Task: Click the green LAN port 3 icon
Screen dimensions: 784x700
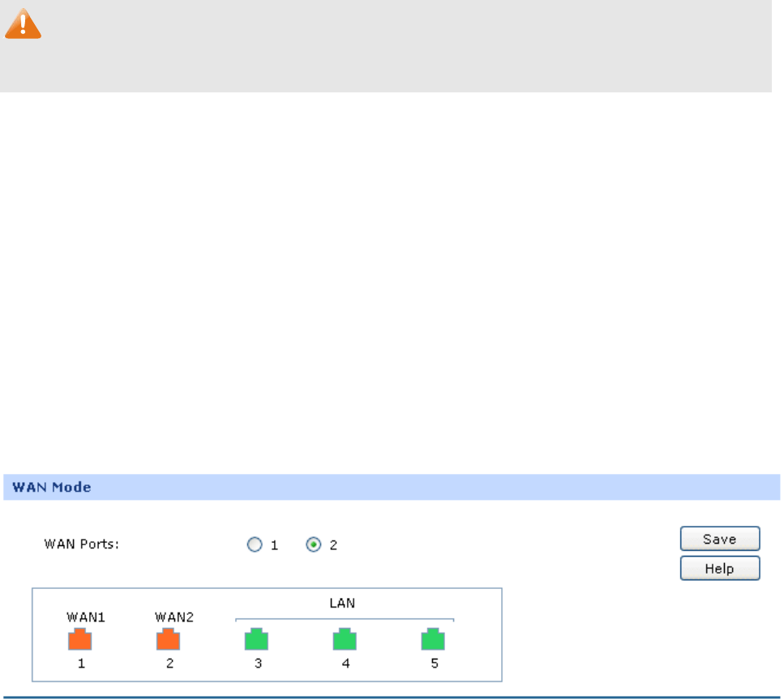Action: [256, 639]
